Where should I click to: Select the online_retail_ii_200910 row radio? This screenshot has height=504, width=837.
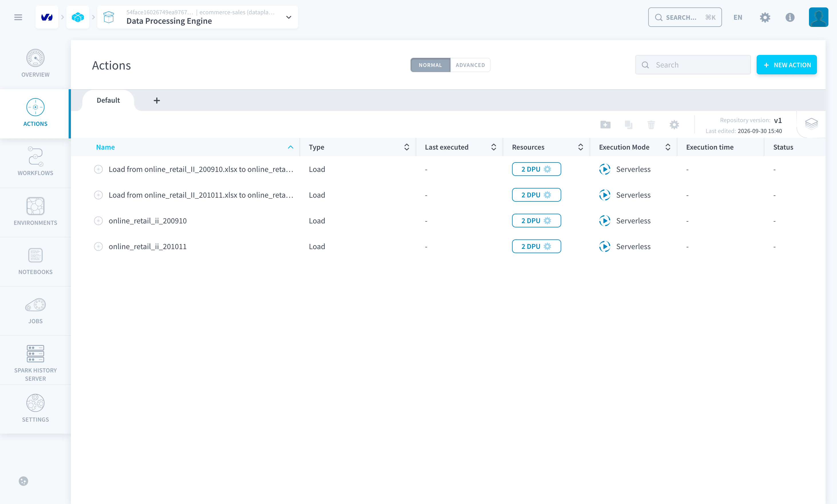pyautogui.click(x=98, y=221)
